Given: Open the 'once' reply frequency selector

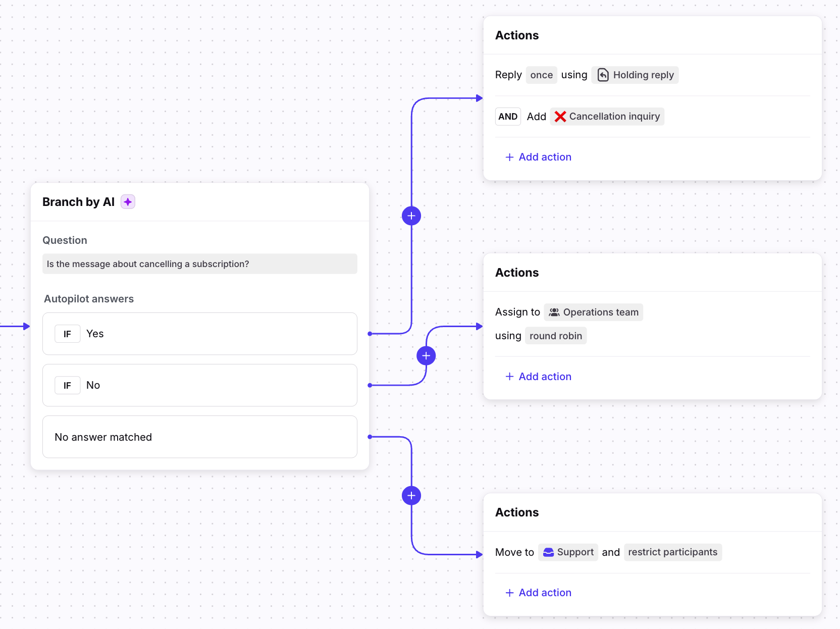Looking at the screenshot, I should tap(541, 75).
